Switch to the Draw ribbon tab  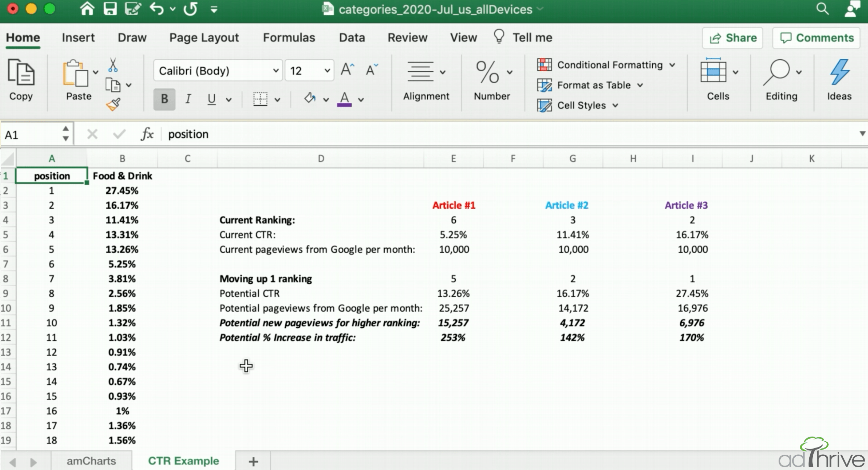click(x=132, y=38)
